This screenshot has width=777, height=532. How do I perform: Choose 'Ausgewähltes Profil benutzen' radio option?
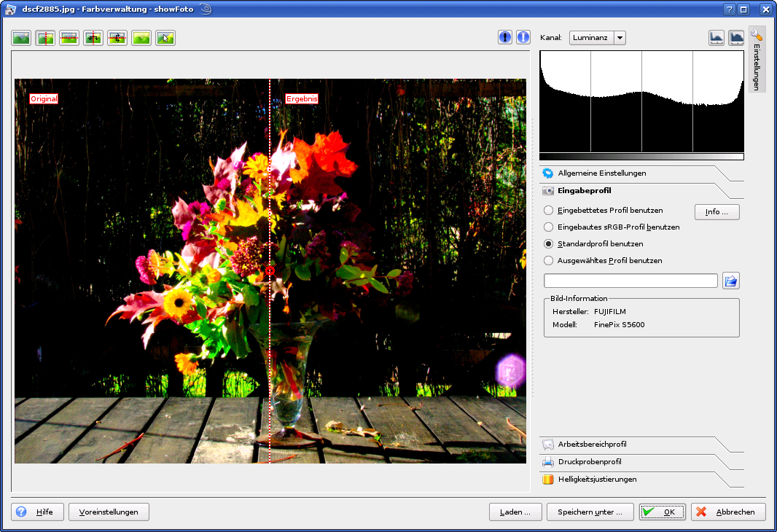click(x=549, y=261)
